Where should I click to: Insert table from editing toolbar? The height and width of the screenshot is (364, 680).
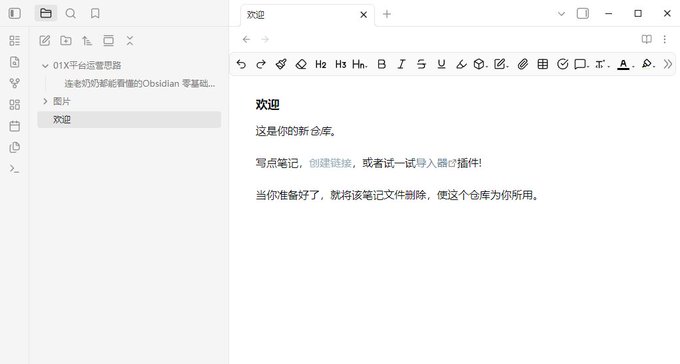543,64
